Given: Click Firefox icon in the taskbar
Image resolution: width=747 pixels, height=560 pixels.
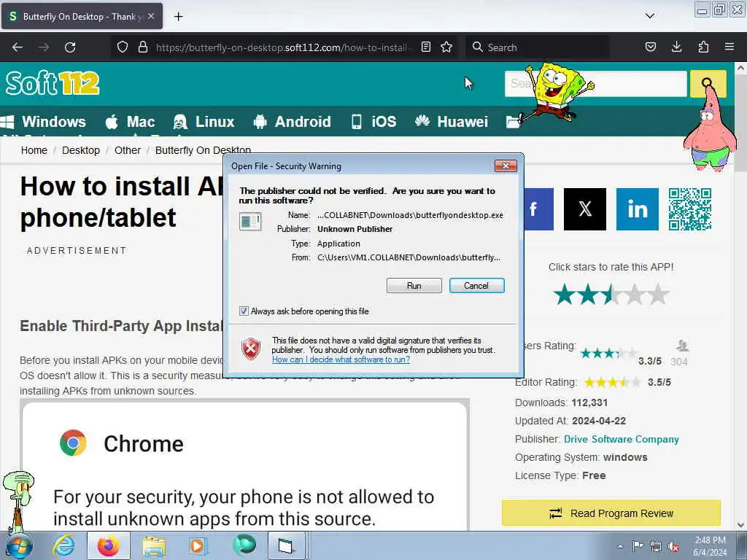Looking at the screenshot, I should pos(108,546).
